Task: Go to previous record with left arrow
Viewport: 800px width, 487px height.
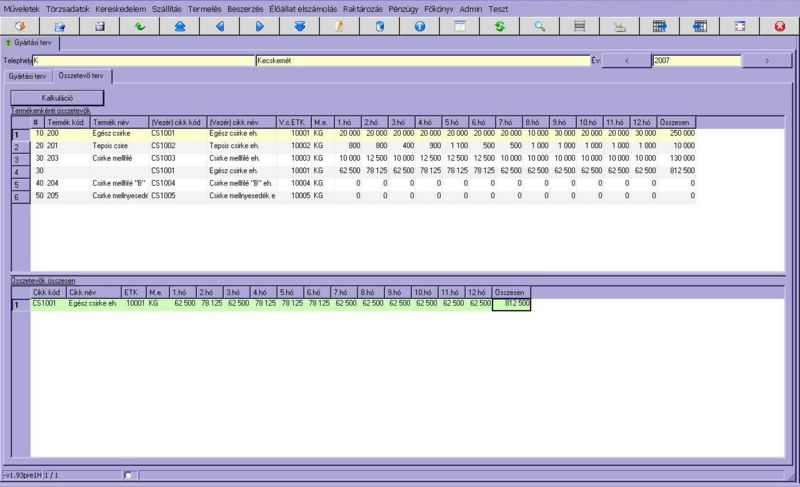Action: coord(220,26)
